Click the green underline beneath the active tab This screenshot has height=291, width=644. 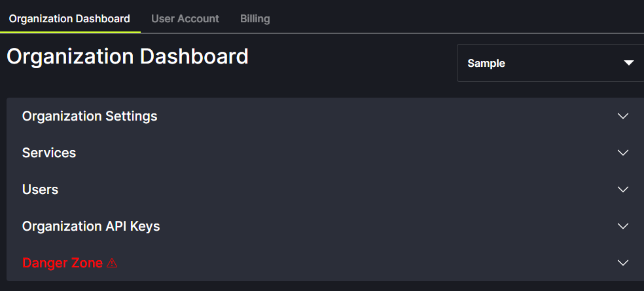(69, 31)
